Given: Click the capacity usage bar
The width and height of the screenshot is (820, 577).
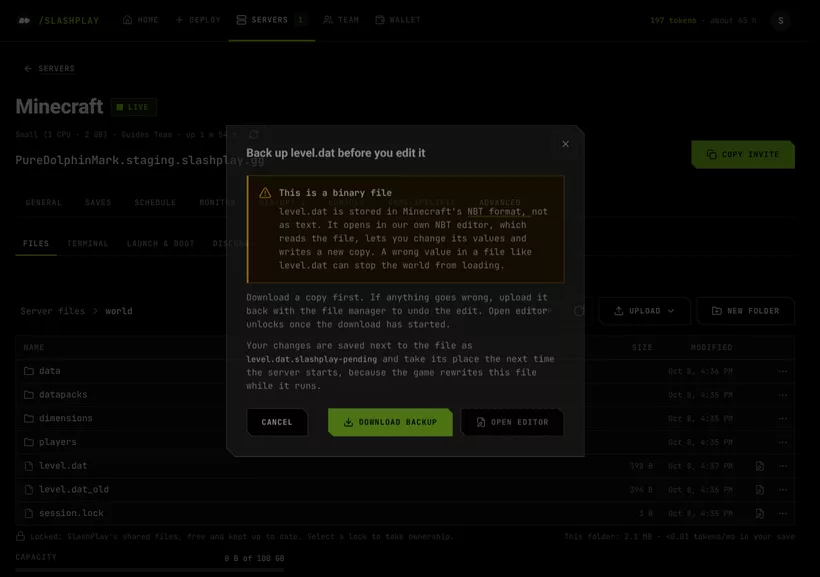Looking at the screenshot, I should point(150,569).
